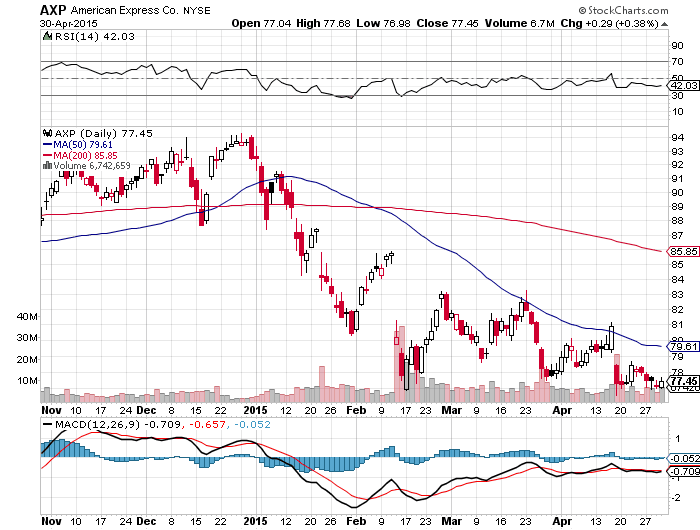This screenshot has width=700, height=530.
Task: Click the Volume 6.7M header value
Action: (x=520, y=23)
